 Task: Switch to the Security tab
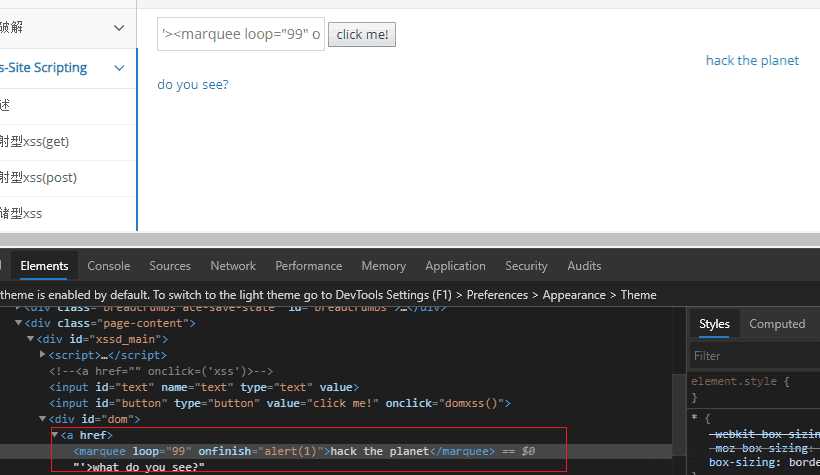(x=526, y=266)
